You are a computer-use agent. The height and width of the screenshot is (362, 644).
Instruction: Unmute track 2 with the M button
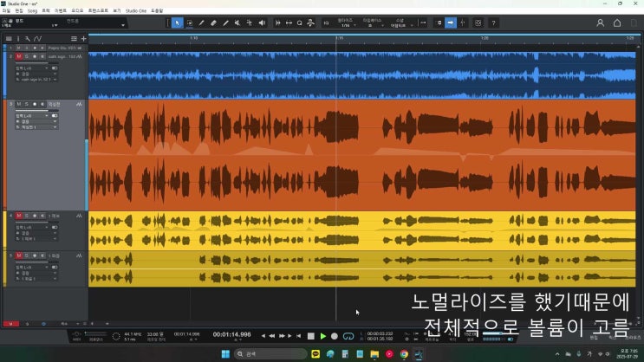click(x=17, y=55)
